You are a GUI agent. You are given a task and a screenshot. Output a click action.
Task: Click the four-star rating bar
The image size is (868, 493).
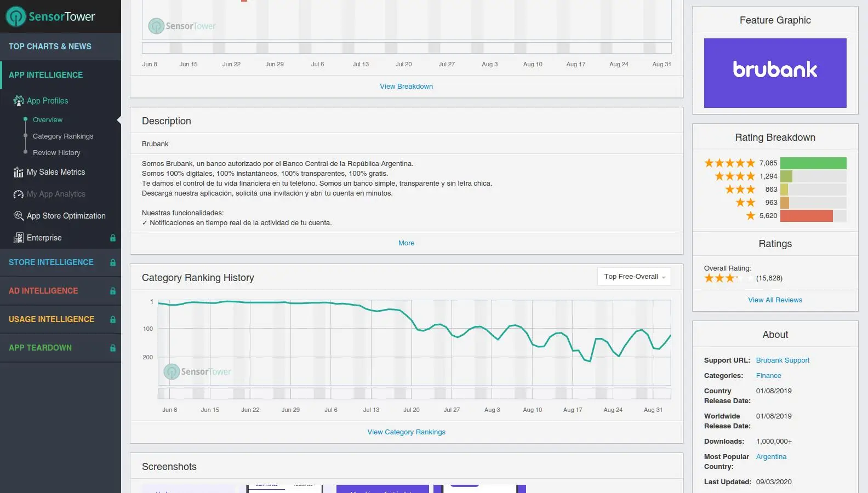(x=813, y=176)
